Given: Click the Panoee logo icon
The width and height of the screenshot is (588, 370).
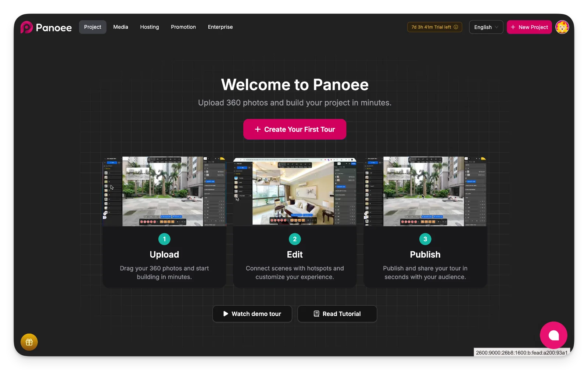Looking at the screenshot, I should [26, 27].
